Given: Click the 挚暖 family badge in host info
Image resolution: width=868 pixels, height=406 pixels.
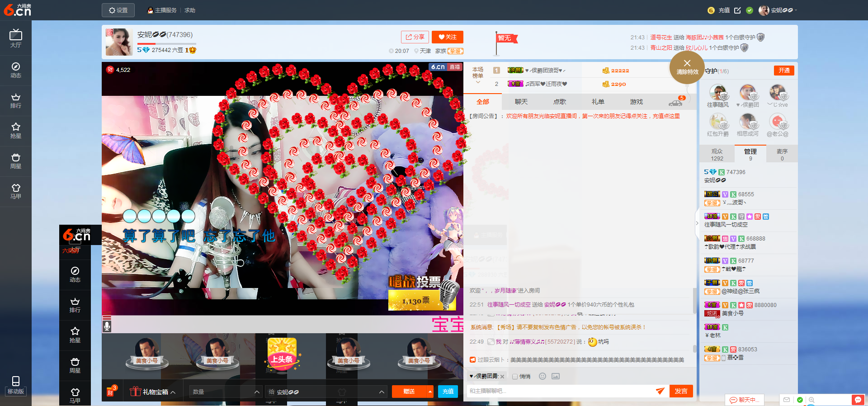Looking at the screenshot, I should coord(456,51).
